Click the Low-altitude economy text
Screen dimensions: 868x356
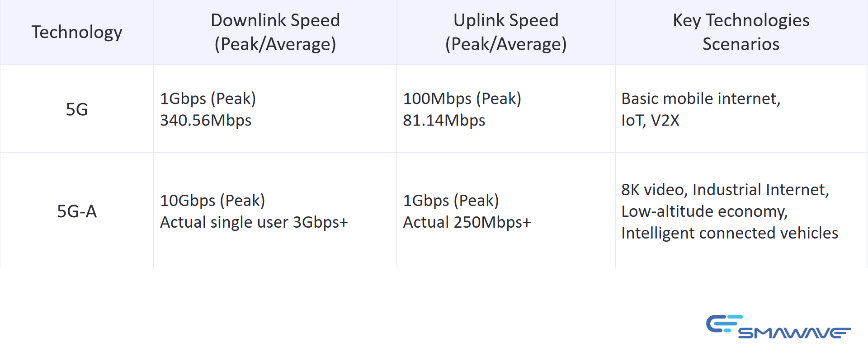[704, 211]
